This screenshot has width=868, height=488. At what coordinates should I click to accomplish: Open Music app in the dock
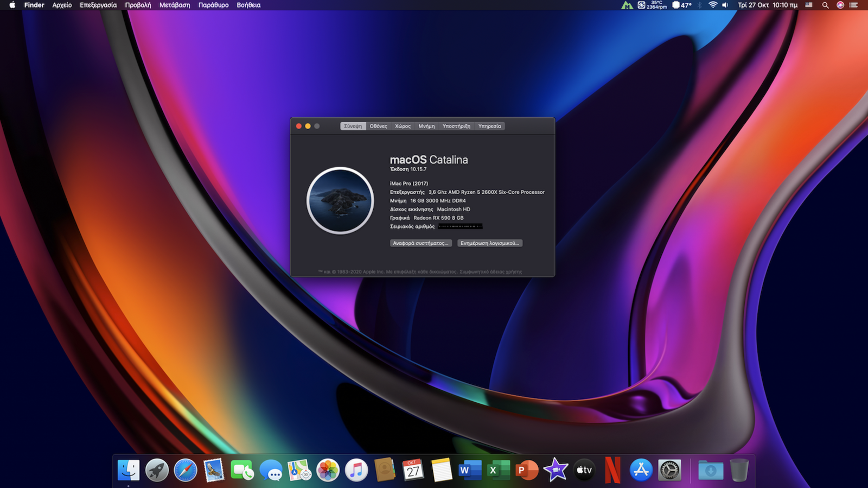[x=356, y=470]
